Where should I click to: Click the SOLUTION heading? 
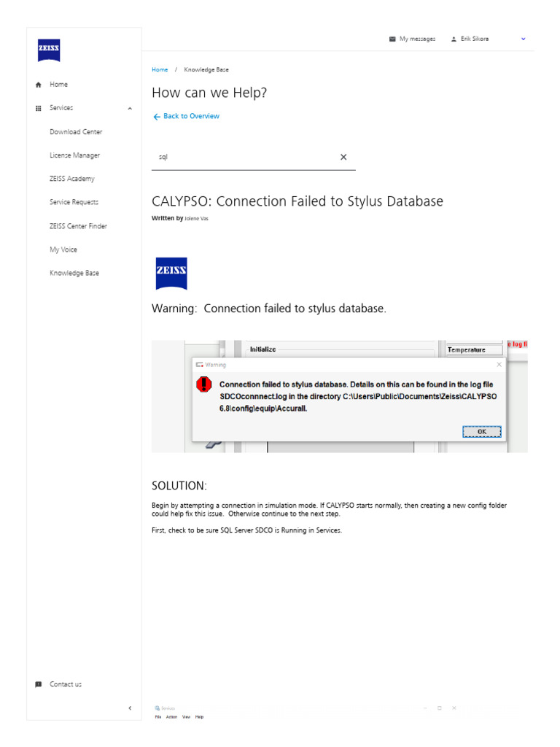point(179,486)
